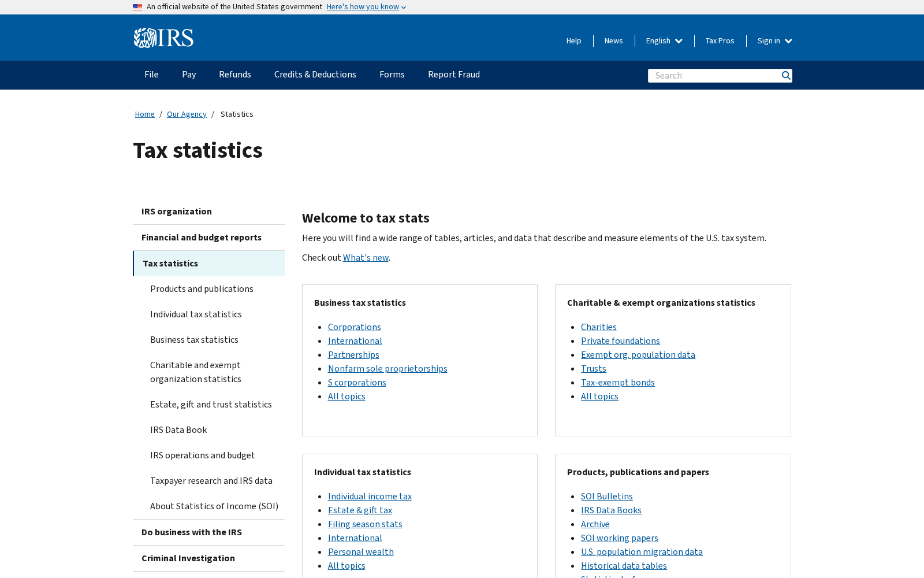Open All topics under Charitable & exempt statistics
924x578 pixels.
pyautogui.click(x=599, y=397)
